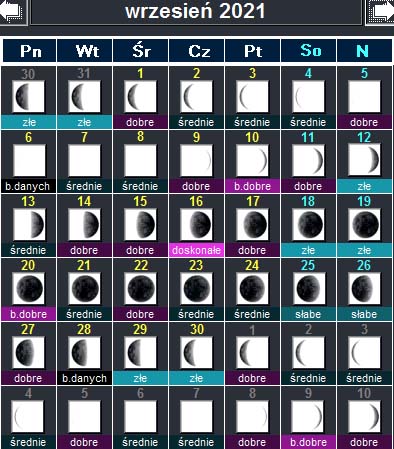Open moon phase icon for September 14
Image resolution: width=394 pixels, height=449 pixels.
coord(84,225)
